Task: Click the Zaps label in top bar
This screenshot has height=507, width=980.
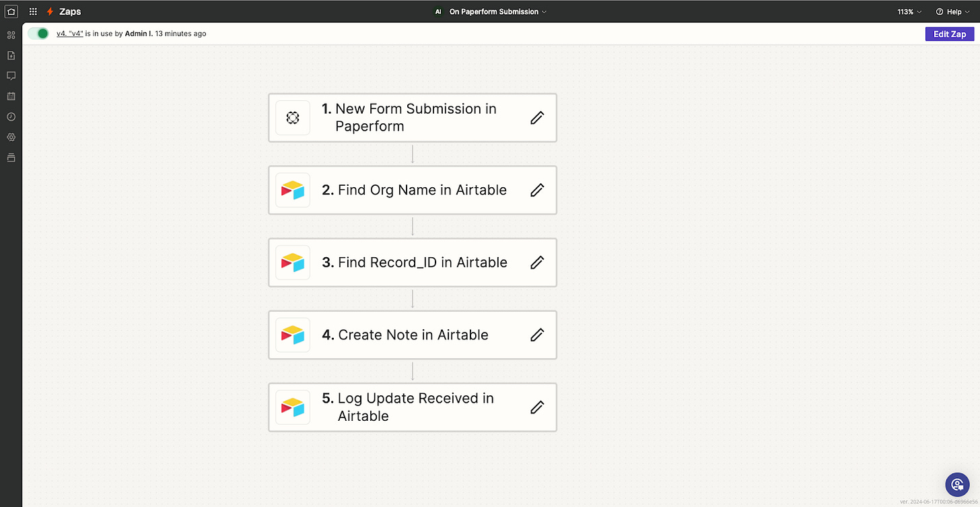Action: 69,11
